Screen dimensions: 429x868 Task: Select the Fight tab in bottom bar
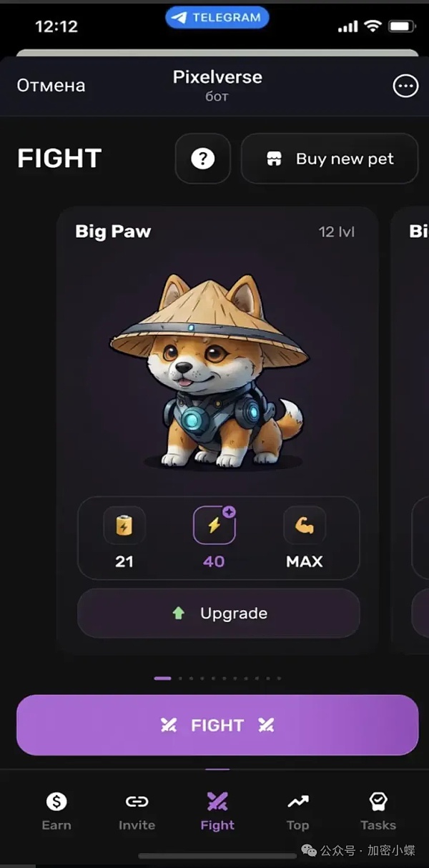[x=217, y=811]
